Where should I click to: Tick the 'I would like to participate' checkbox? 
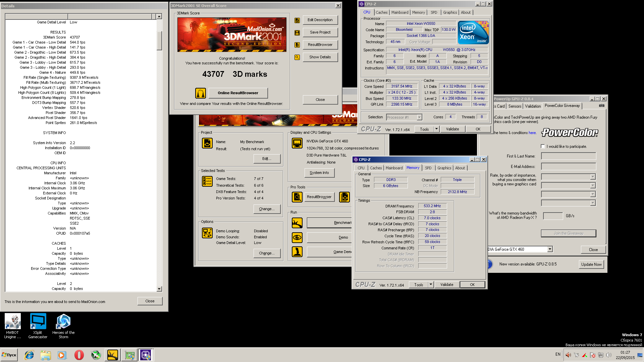(543, 146)
